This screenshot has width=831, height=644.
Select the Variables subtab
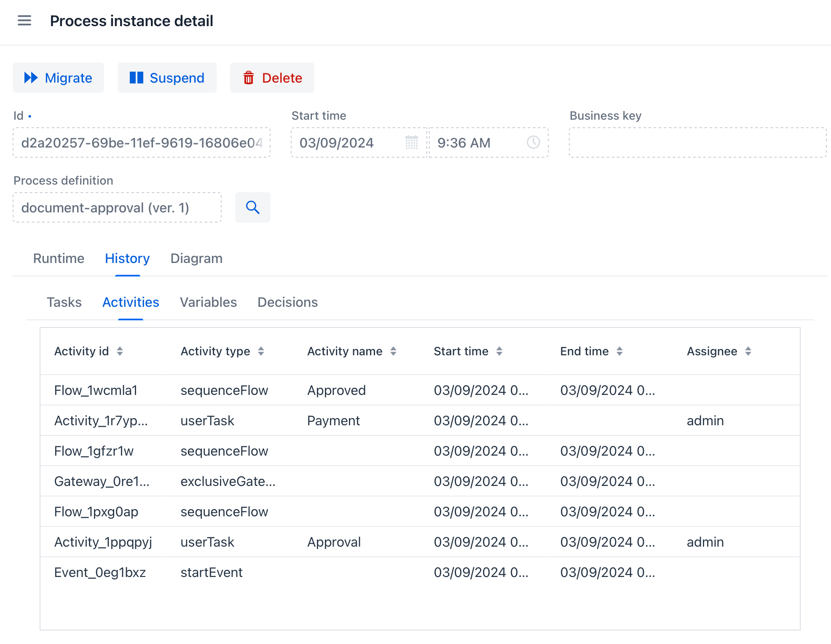point(209,302)
